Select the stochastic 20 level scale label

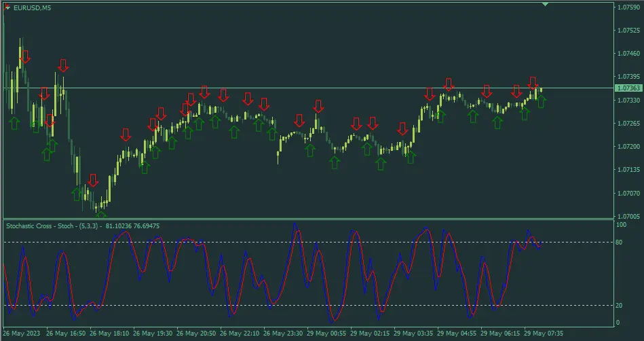tap(620, 305)
